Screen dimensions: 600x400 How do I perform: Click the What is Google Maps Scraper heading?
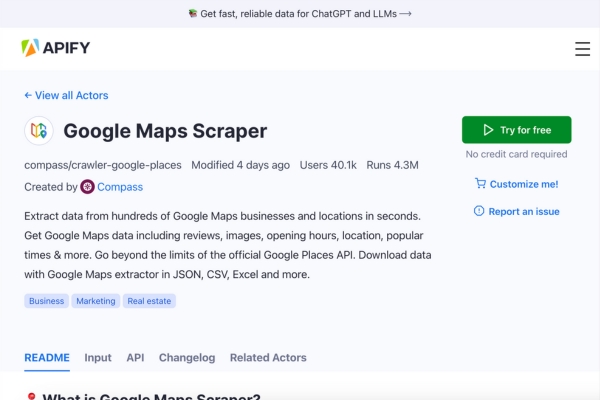(152, 396)
